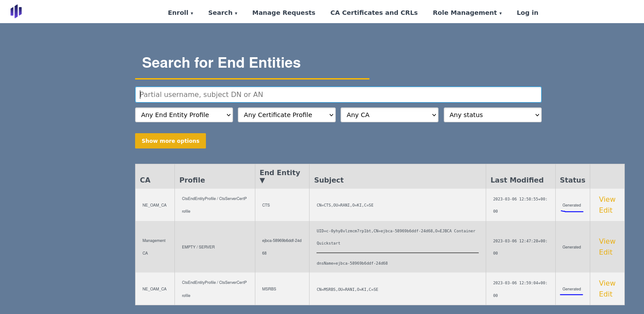This screenshot has width=644, height=314.
Task: Open the Any status dropdown
Action: click(x=493, y=115)
